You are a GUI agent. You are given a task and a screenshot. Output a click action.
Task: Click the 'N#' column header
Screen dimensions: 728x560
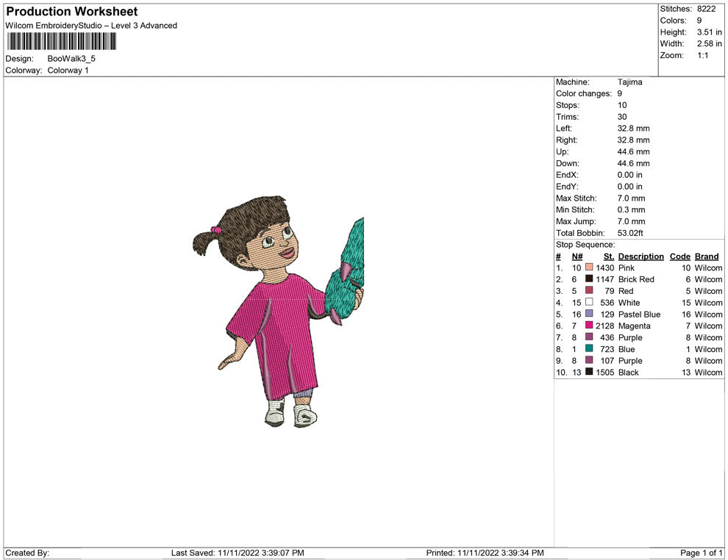click(577, 256)
